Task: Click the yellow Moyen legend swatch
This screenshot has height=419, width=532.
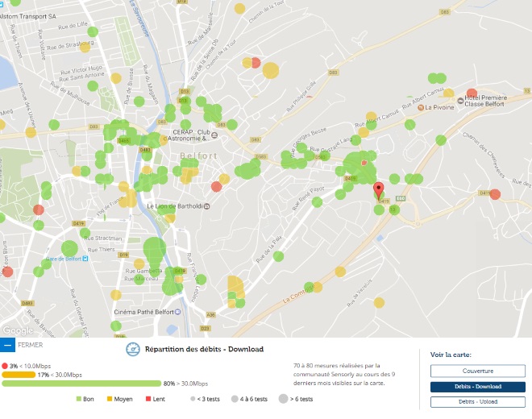Action: pyautogui.click(x=110, y=399)
